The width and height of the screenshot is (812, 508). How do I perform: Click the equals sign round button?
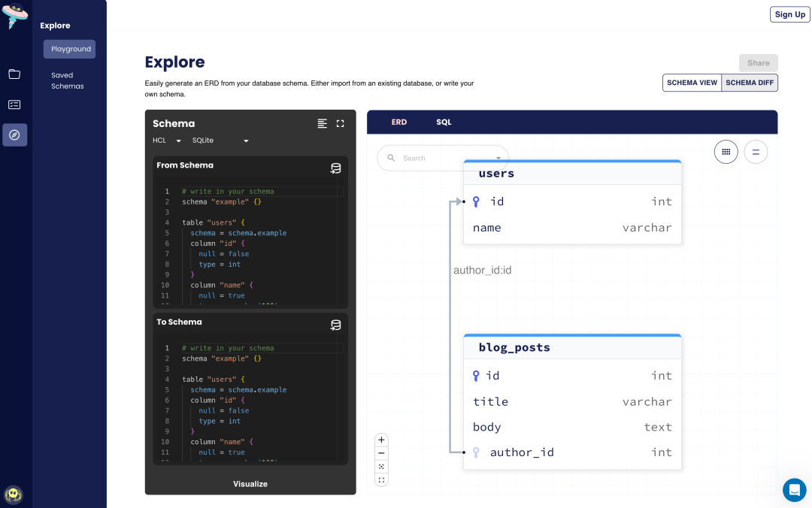click(x=756, y=152)
